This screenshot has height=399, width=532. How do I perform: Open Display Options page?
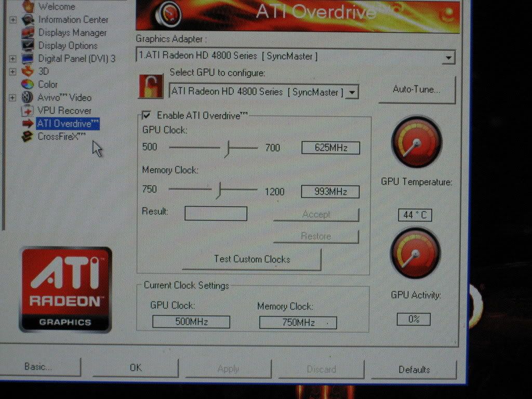click(68, 46)
